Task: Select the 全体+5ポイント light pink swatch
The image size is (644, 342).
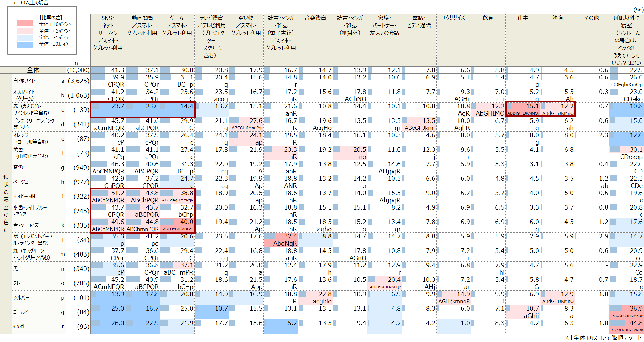Action: [25, 31]
